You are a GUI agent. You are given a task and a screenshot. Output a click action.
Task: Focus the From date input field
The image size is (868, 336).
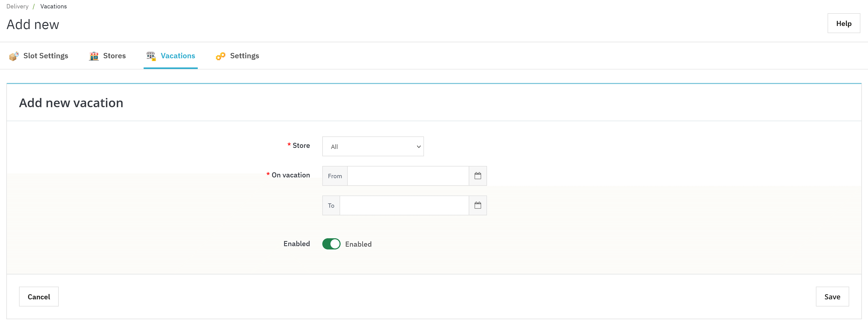tap(408, 176)
